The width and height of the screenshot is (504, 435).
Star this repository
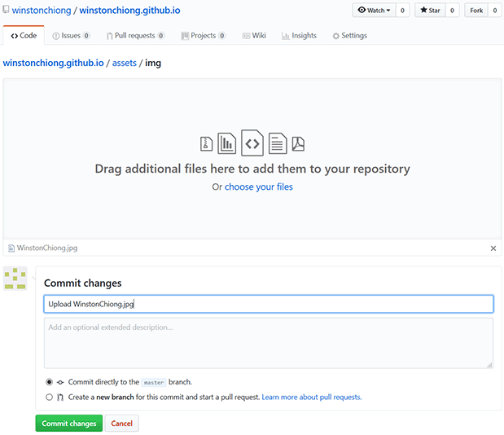click(x=430, y=11)
